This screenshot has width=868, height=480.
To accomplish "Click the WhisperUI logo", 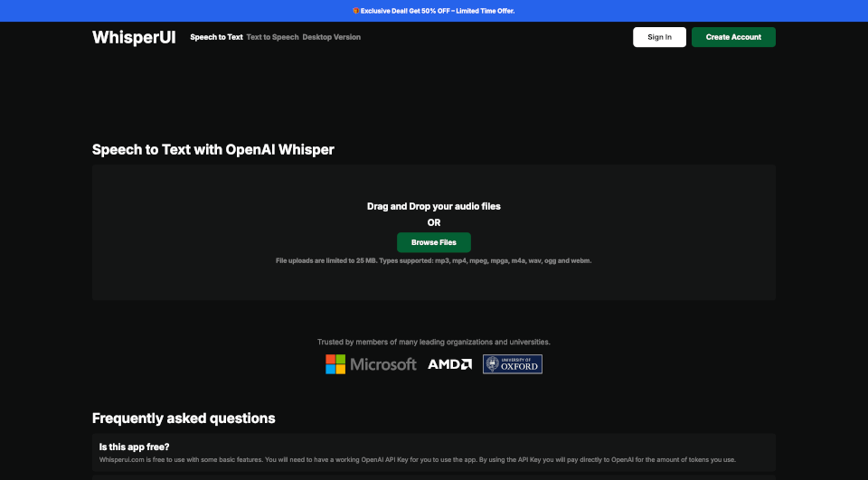I will (x=134, y=37).
